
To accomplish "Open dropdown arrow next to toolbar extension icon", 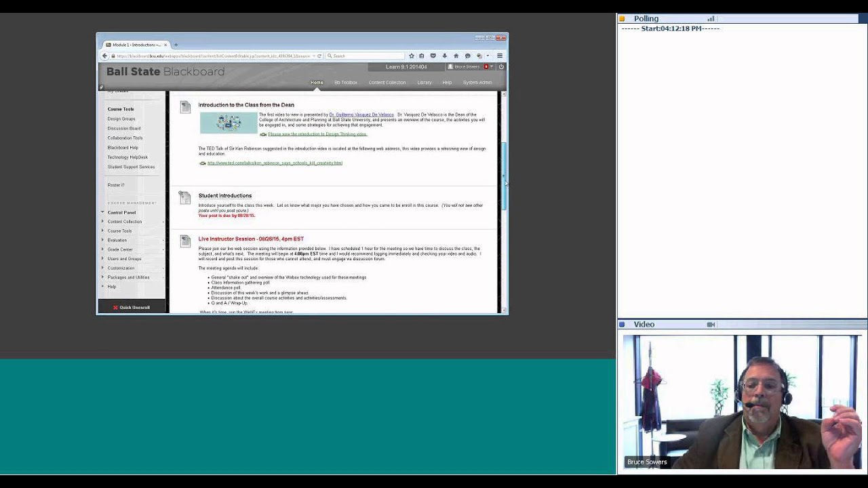I will (x=488, y=56).
